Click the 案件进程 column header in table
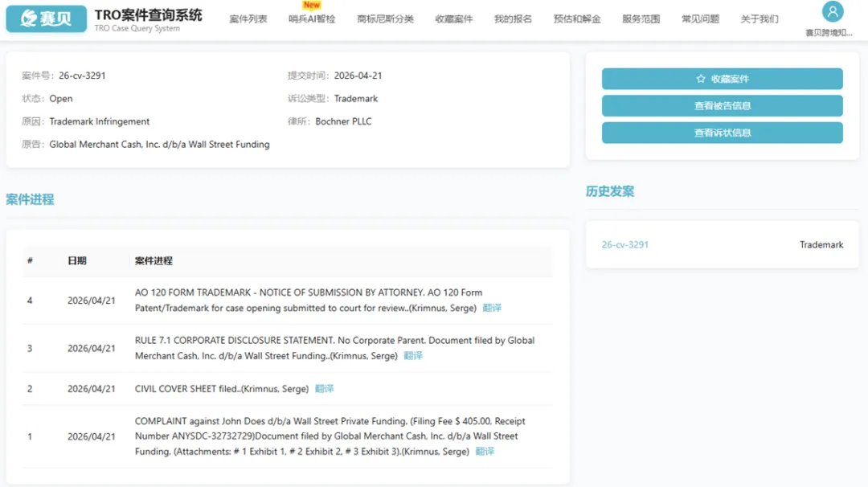The width and height of the screenshot is (868, 487). 154,260
